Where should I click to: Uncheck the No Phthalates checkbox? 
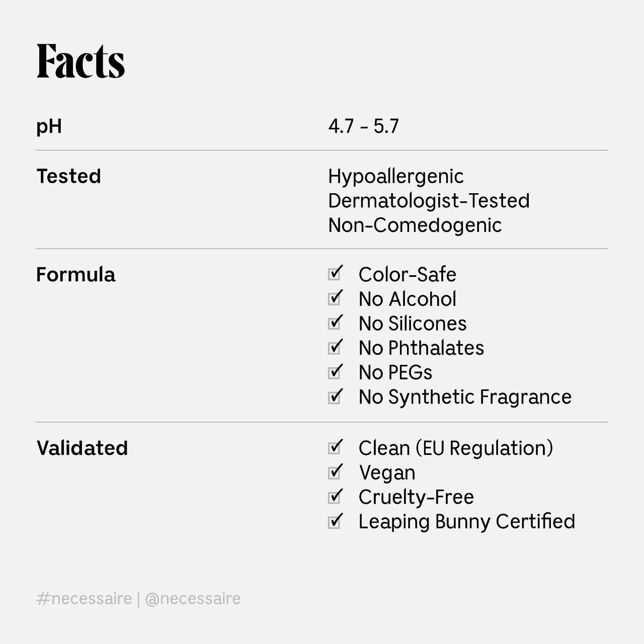(x=335, y=348)
